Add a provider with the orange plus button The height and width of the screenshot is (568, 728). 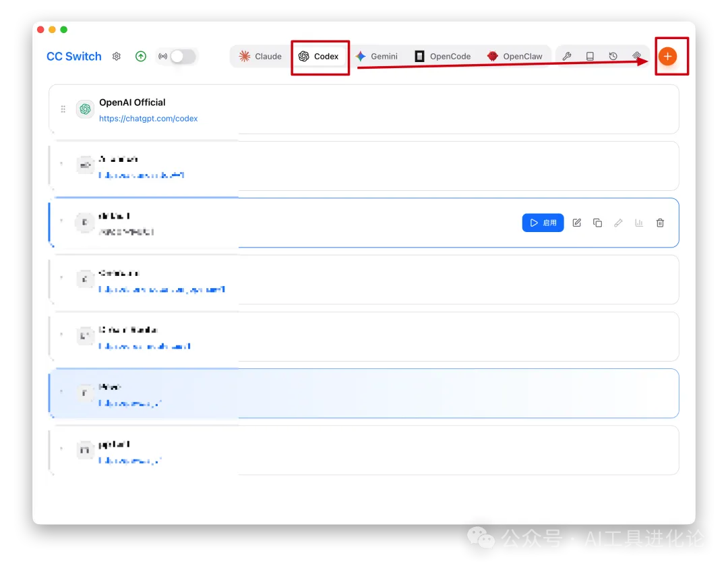click(667, 56)
